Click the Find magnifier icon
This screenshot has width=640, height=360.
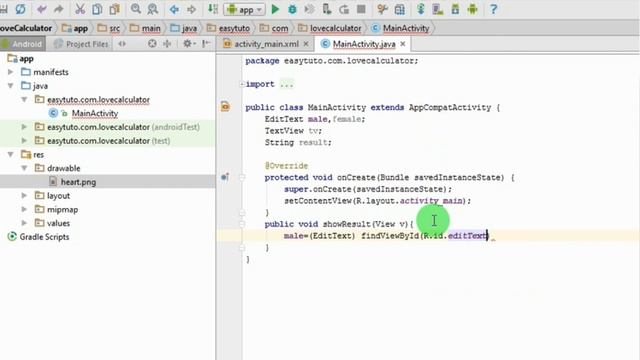(x=136, y=9)
